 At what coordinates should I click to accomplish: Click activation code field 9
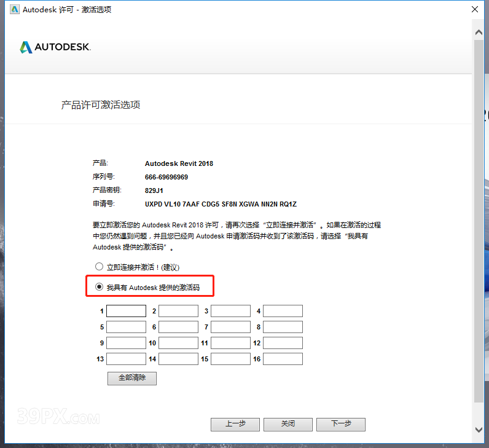(126, 343)
